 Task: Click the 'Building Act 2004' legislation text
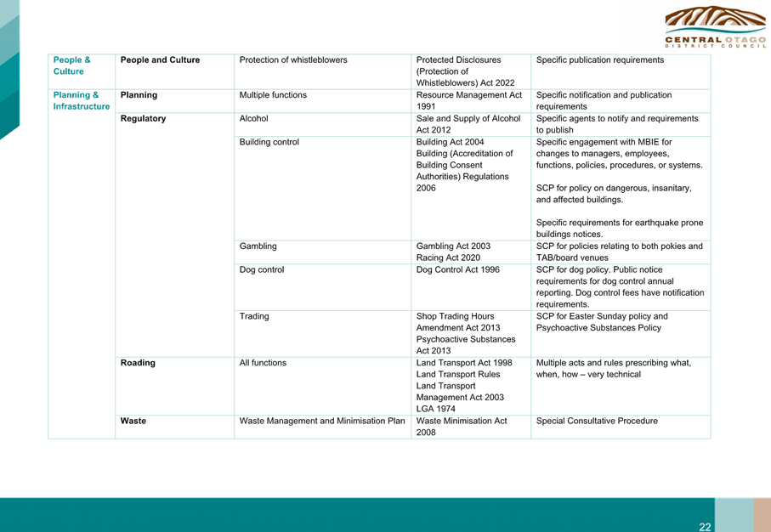click(450, 142)
